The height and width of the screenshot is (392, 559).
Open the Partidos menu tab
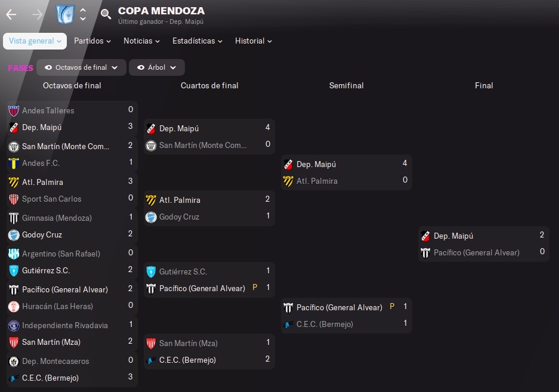(x=92, y=41)
